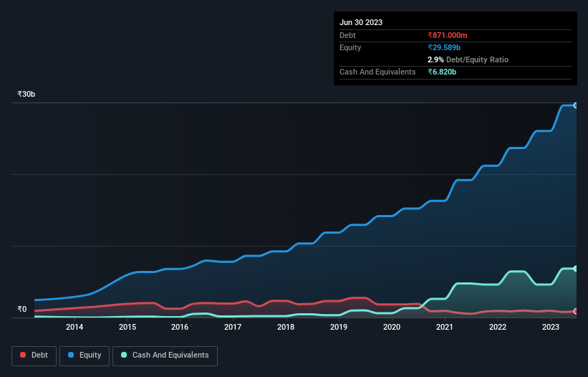Screen dimensions: 588x377
Task: Click the 2020 x-axis year label
Action: pyautogui.click(x=392, y=327)
